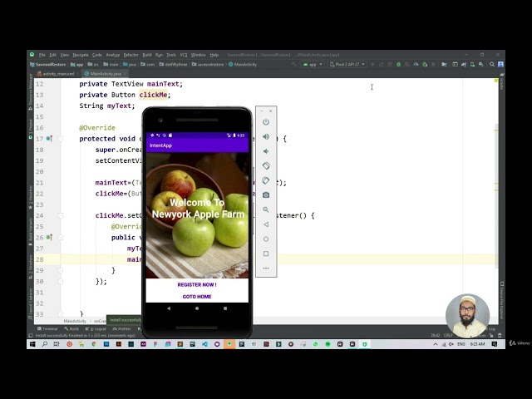Click the SaveandRestore project breadcrumb
532x399 pixels.
click(48, 64)
